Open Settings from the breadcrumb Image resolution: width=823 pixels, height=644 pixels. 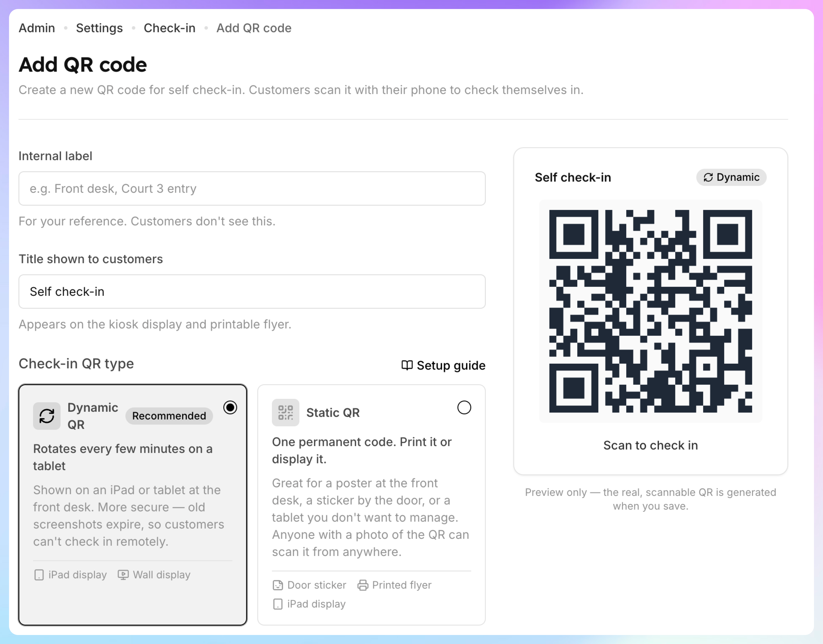99,28
